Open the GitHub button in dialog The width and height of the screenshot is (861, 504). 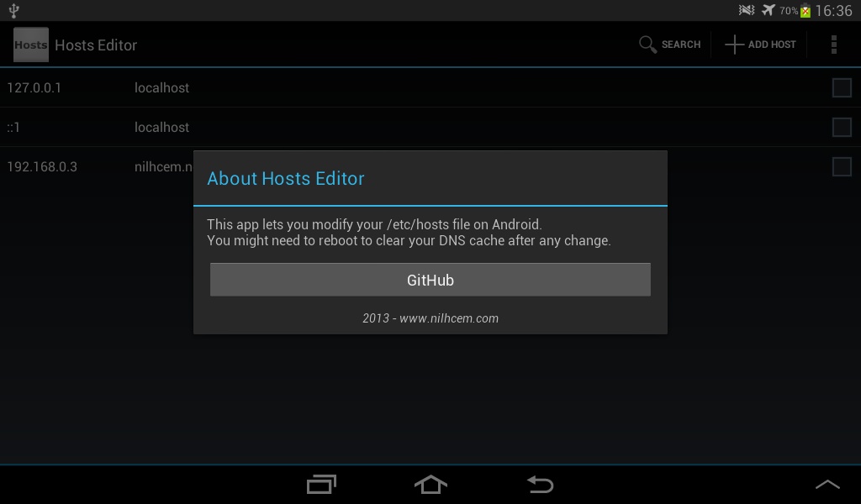pos(430,280)
